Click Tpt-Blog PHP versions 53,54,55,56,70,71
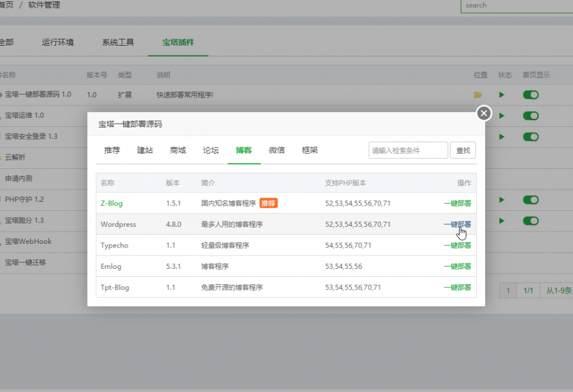573x392 pixels. (x=353, y=288)
